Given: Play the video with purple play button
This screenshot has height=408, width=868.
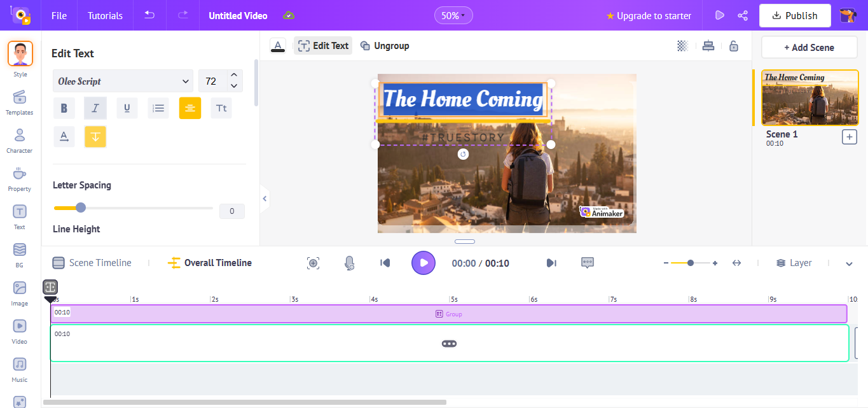Looking at the screenshot, I should click(424, 263).
